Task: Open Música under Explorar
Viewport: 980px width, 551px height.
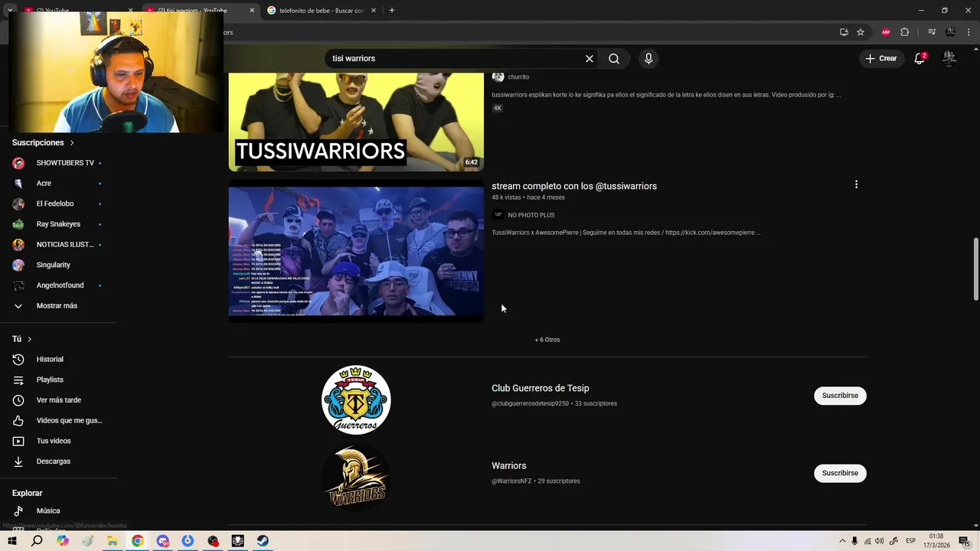Action: 59,510
